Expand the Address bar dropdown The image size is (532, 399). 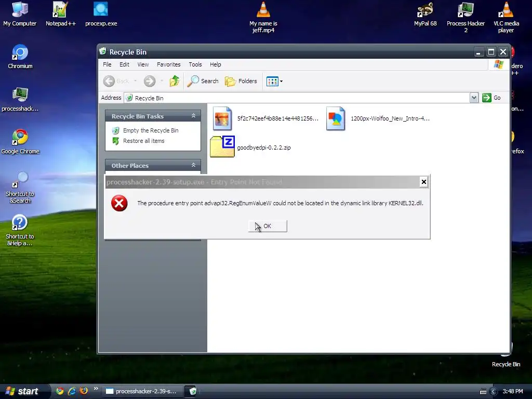(x=474, y=98)
